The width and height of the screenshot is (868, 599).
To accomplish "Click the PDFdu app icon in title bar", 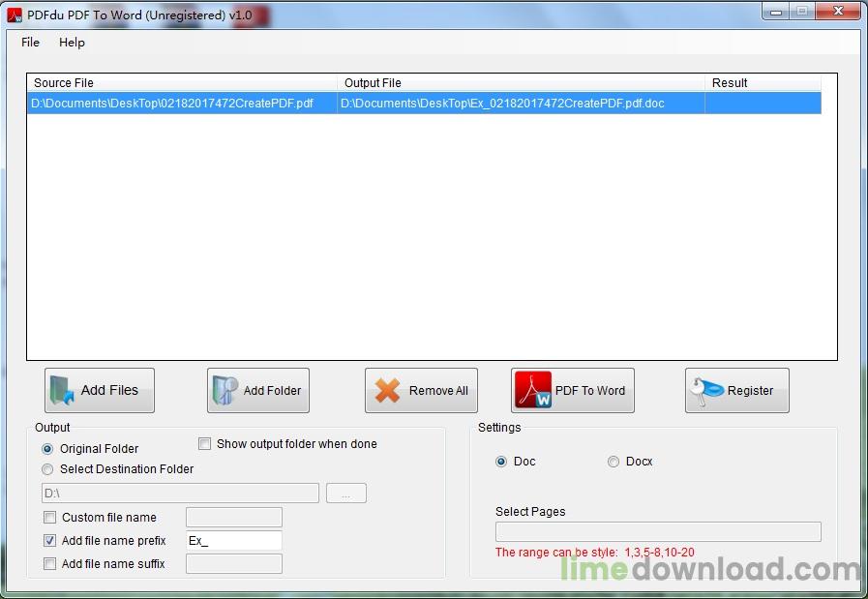I will click(x=15, y=15).
